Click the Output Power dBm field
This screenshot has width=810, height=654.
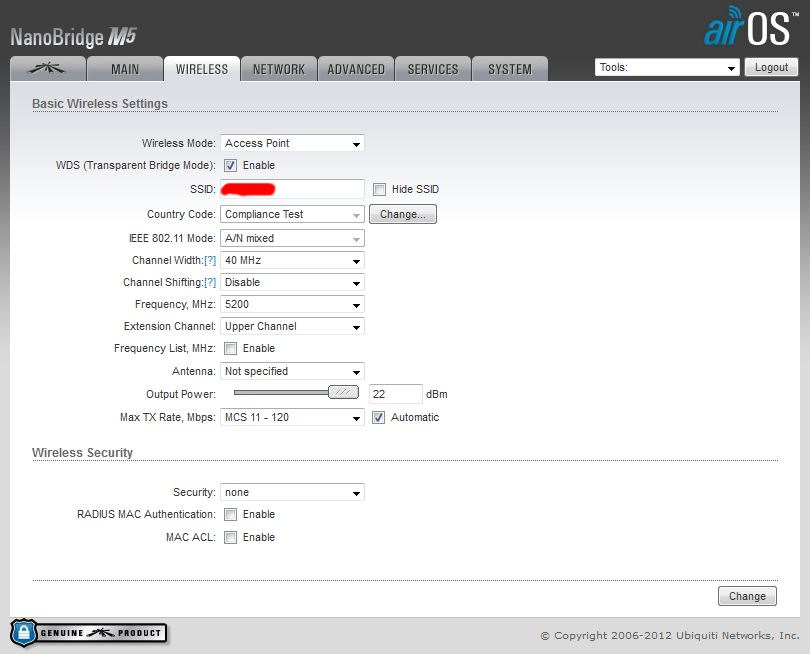396,394
